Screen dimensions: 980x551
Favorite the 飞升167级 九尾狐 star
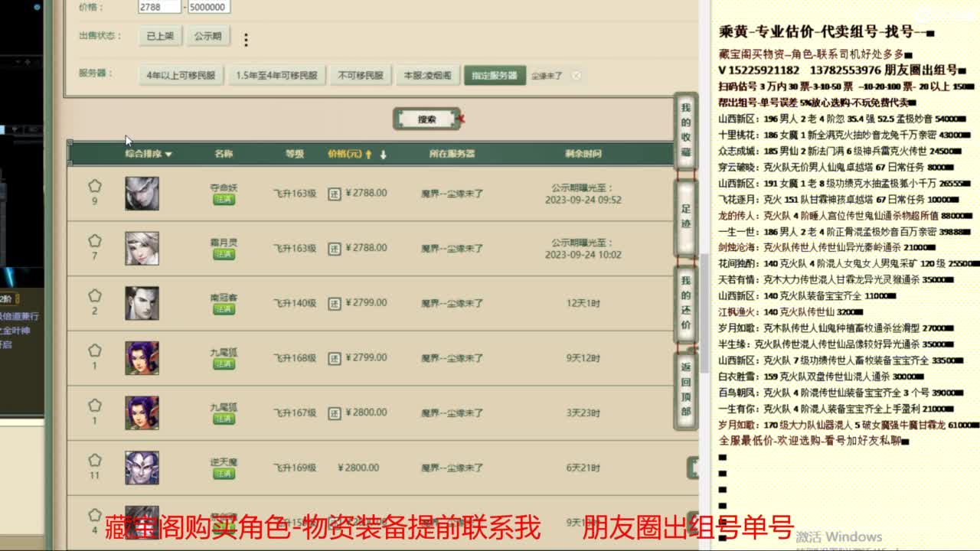coord(94,406)
